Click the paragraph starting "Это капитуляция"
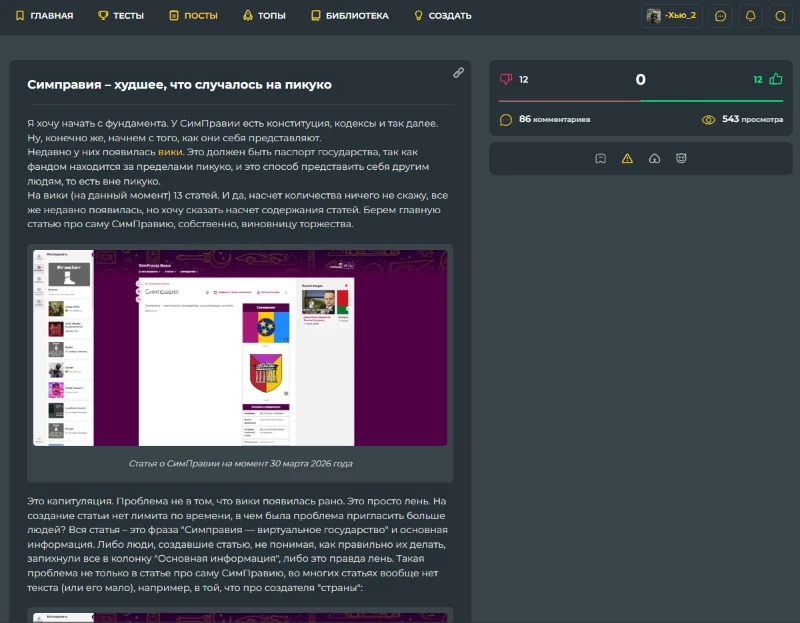 coord(238,544)
